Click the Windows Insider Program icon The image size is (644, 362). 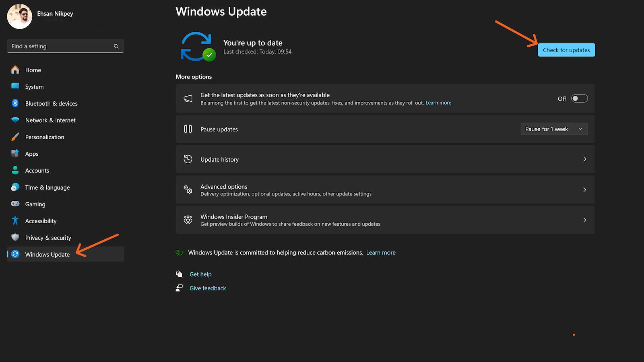tap(188, 220)
